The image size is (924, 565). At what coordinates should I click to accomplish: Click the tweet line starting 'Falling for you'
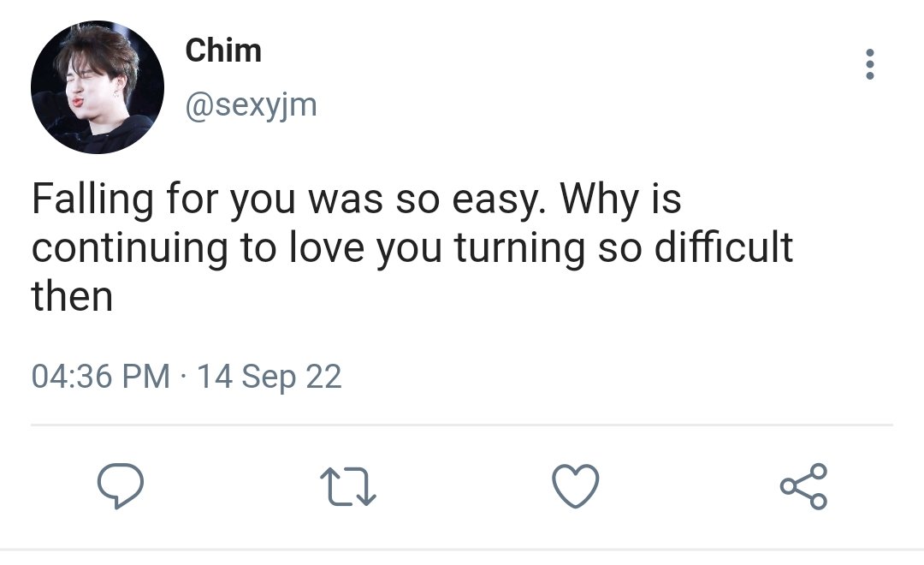click(x=357, y=199)
